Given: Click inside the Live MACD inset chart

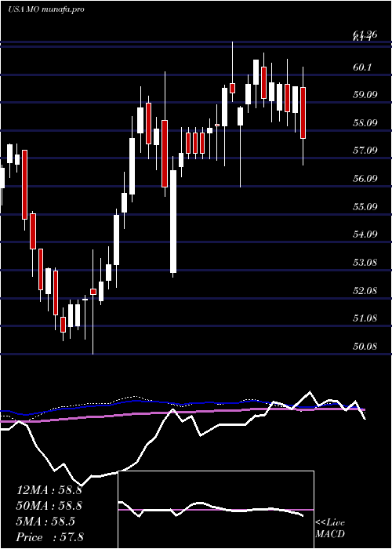Looking at the screenshot, I should (216, 510).
